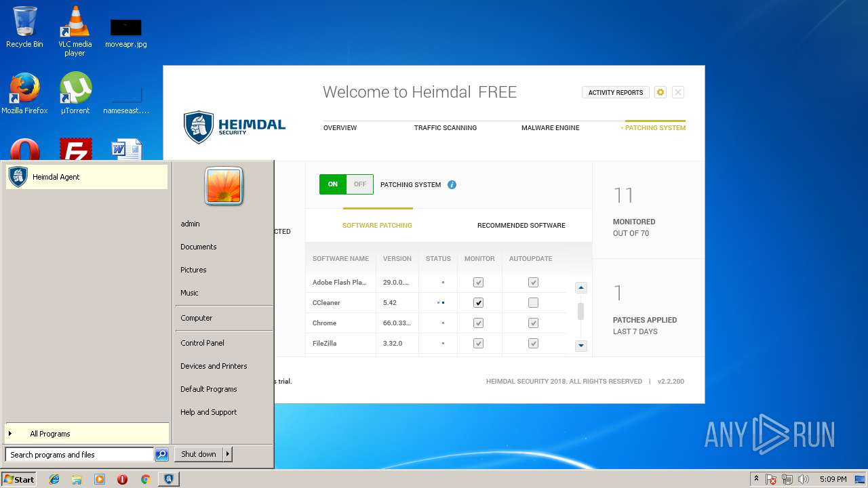The image size is (868, 488).
Task: Open Documents from Start menu
Action: pos(199,247)
